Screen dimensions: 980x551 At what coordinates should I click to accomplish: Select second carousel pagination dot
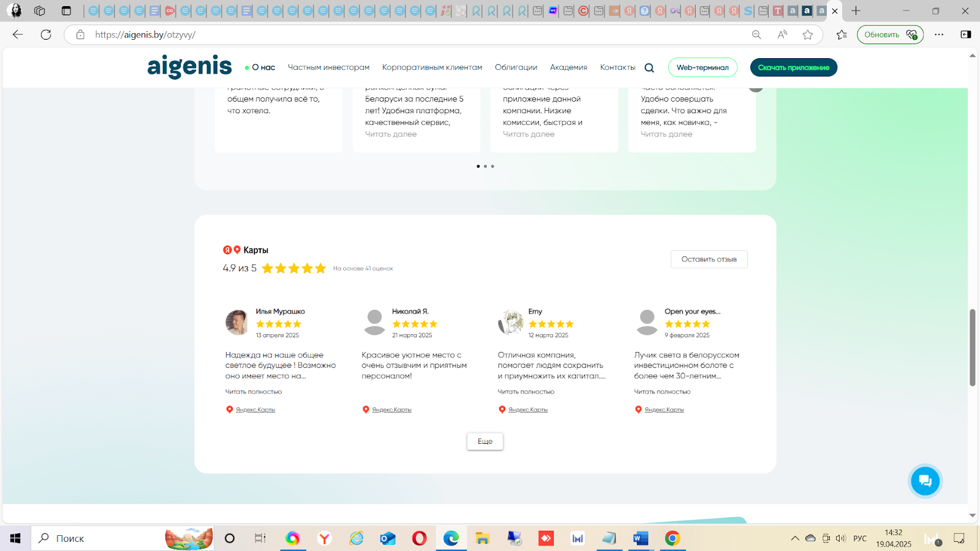[485, 167]
